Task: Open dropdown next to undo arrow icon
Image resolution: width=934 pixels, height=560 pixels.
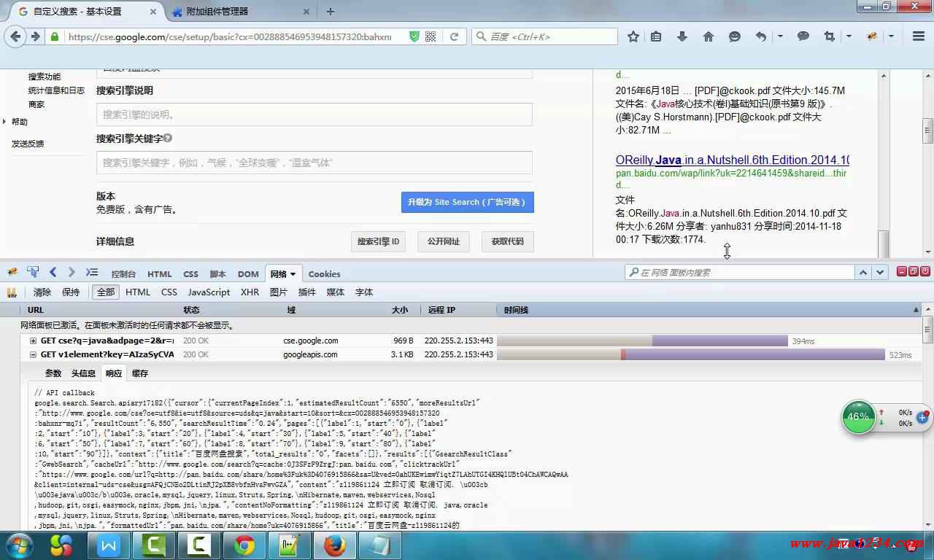Action: pyautogui.click(x=780, y=36)
